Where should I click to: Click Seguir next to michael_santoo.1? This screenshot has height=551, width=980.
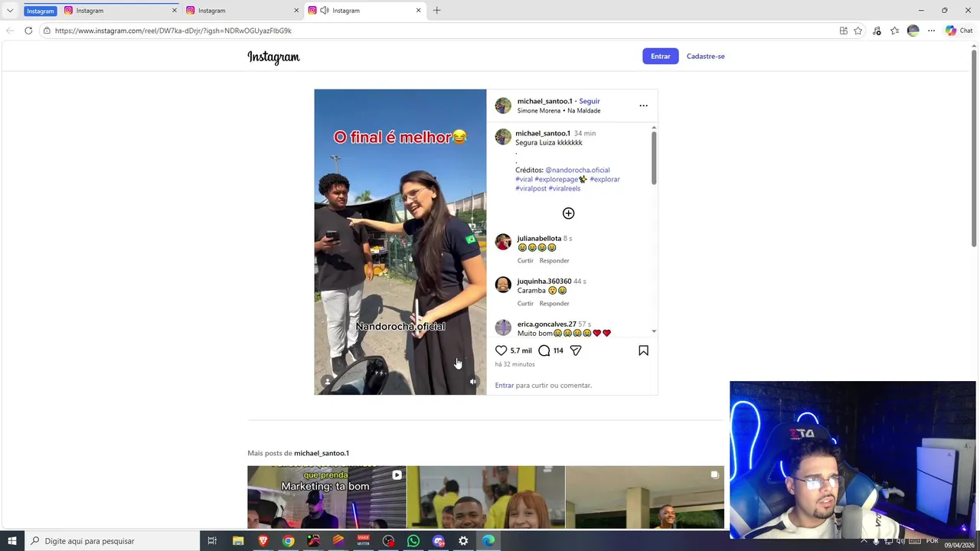click(590, 101)
